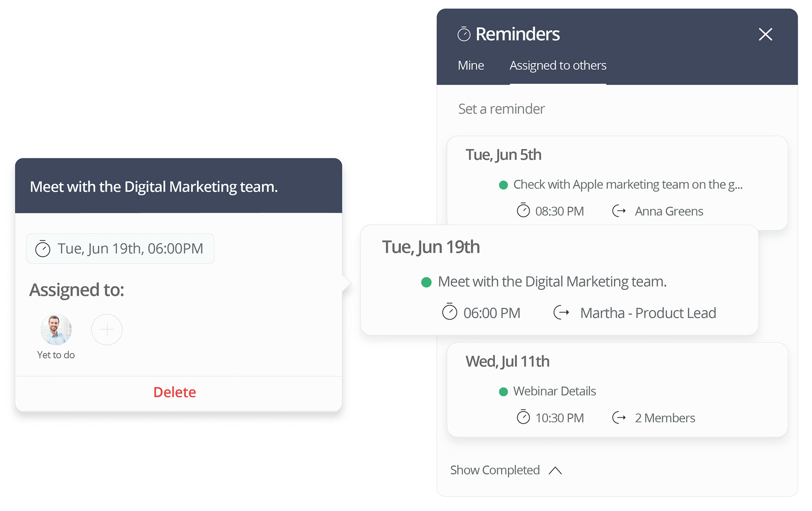Delete the Digital Marketing reminder
812x511 pixels.
tap(175, 392)
